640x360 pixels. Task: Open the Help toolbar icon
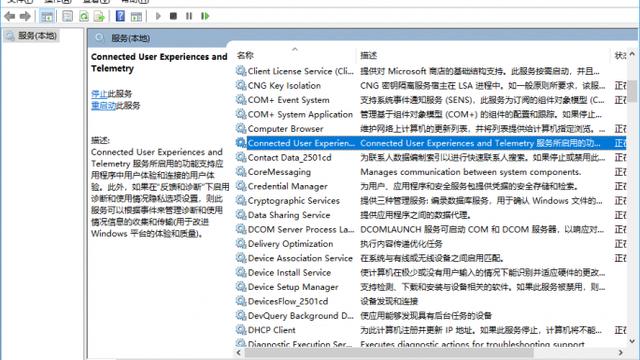[120, 16]
